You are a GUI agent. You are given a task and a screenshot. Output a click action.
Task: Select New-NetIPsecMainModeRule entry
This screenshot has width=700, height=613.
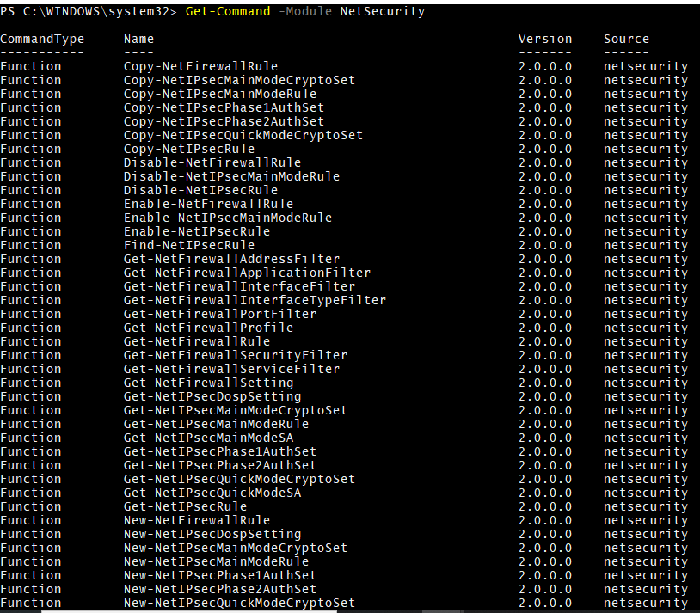216,561
